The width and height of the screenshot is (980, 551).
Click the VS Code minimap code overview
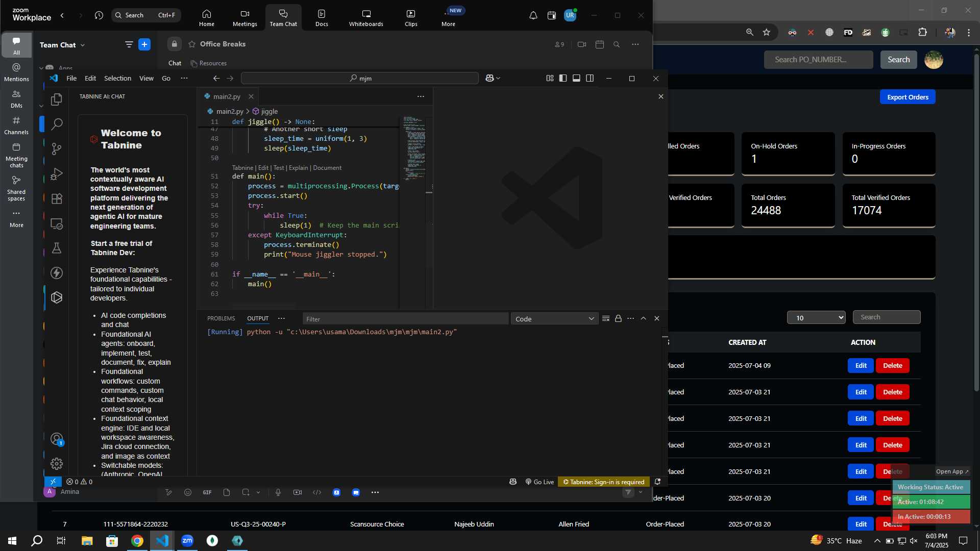click(x=413, y=148)
